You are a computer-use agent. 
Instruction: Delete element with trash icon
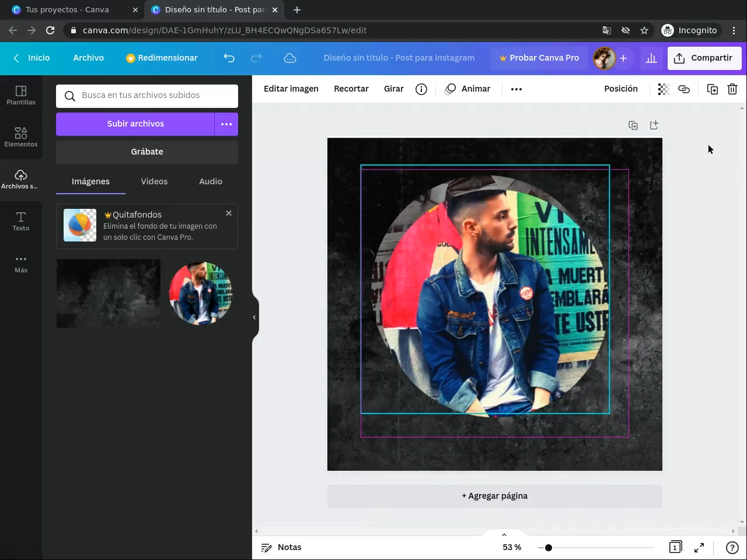pyautogui.click(x=732, y=89)
